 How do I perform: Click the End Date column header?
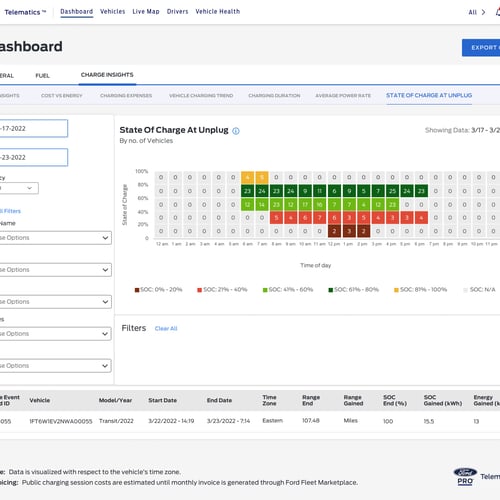coord(219,400)
